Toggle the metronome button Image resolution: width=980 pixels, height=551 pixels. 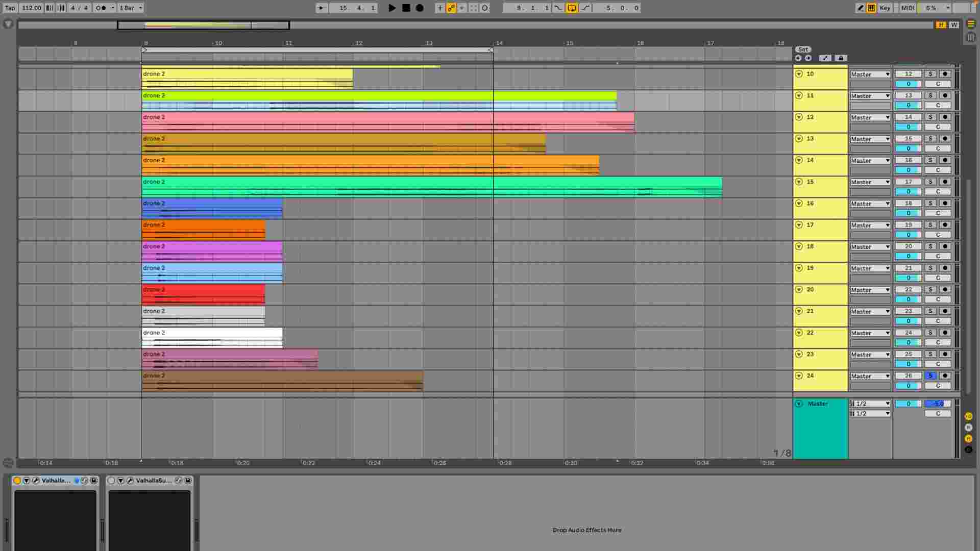[x=101, y=8]
